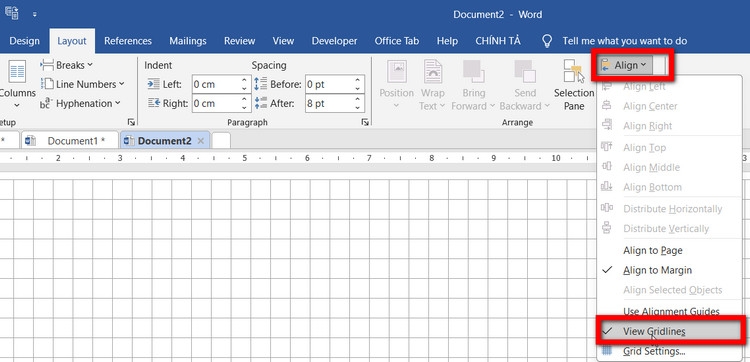
Task: Open Page Setup dialog launcher
Action: 132,122
